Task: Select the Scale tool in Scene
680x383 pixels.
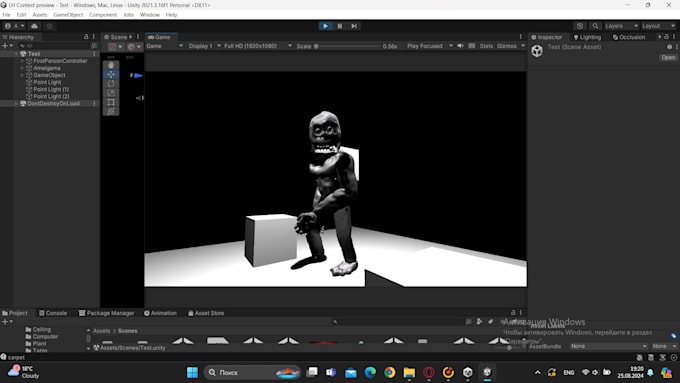Action: pyautogui.click(x=111, y=93)
